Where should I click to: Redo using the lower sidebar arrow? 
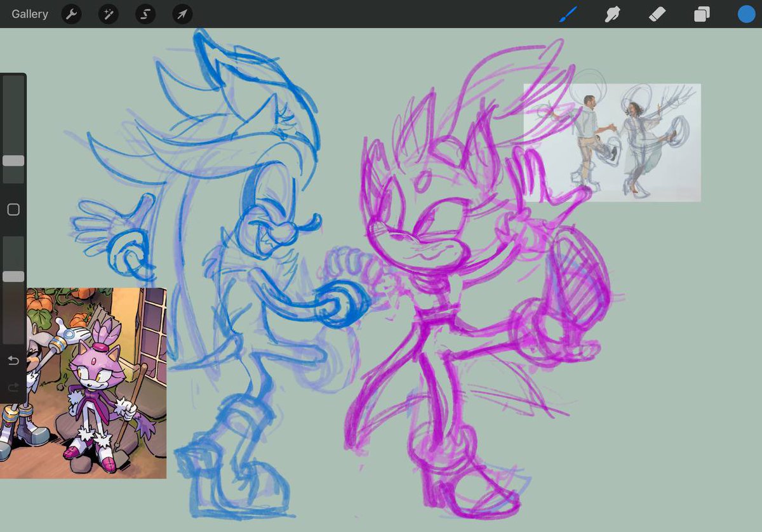pyautogui.click(x=13, y=387)
